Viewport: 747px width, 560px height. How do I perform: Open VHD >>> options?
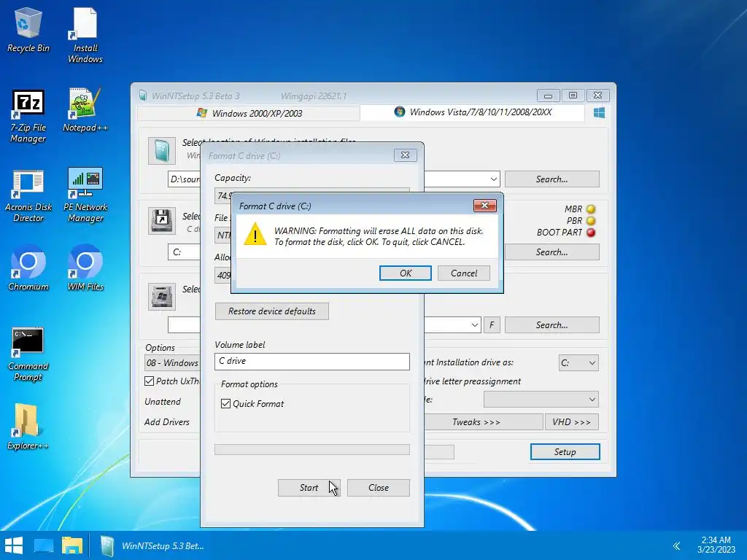tap(572, 422)
